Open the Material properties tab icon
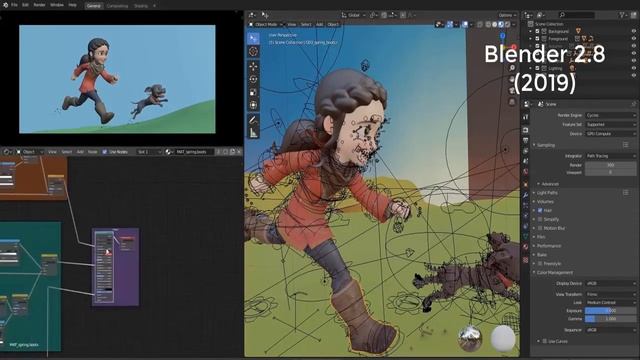The height and width of the screenshot is (360, 640). pyautogui.click(x=526, y=247)
